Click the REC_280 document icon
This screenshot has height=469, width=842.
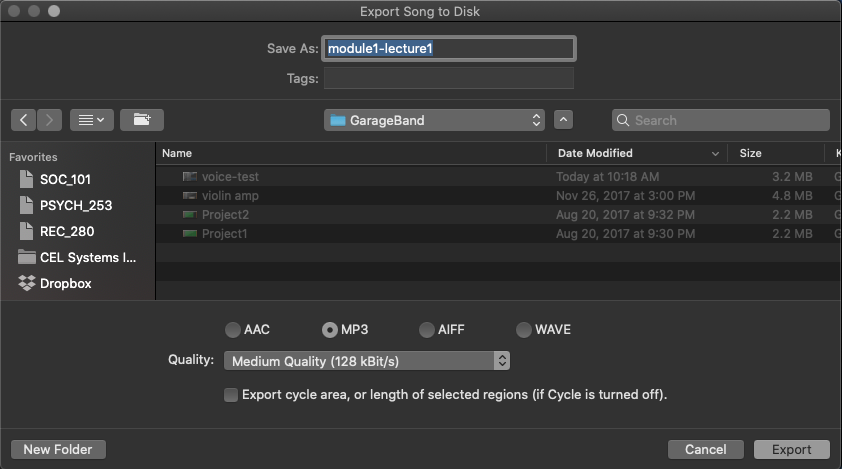click(26, 232)
